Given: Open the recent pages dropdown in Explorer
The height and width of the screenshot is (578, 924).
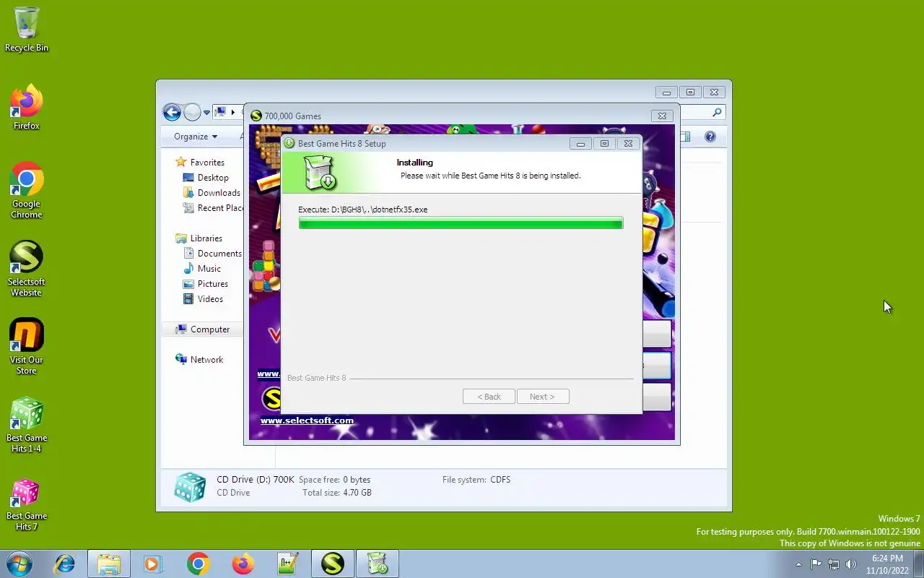Looking at the screenshot, I should 206,113.
